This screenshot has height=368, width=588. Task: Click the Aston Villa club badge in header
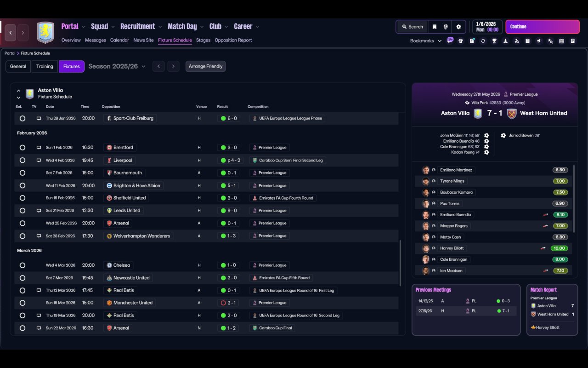click(x=45, y=33)
